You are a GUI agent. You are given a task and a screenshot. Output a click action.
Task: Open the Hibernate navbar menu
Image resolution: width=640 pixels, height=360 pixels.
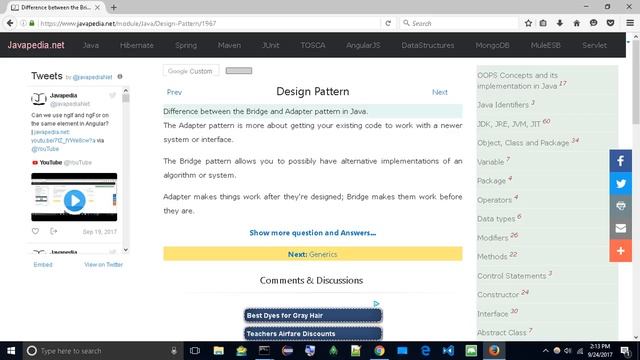click(x=137, y=45)
